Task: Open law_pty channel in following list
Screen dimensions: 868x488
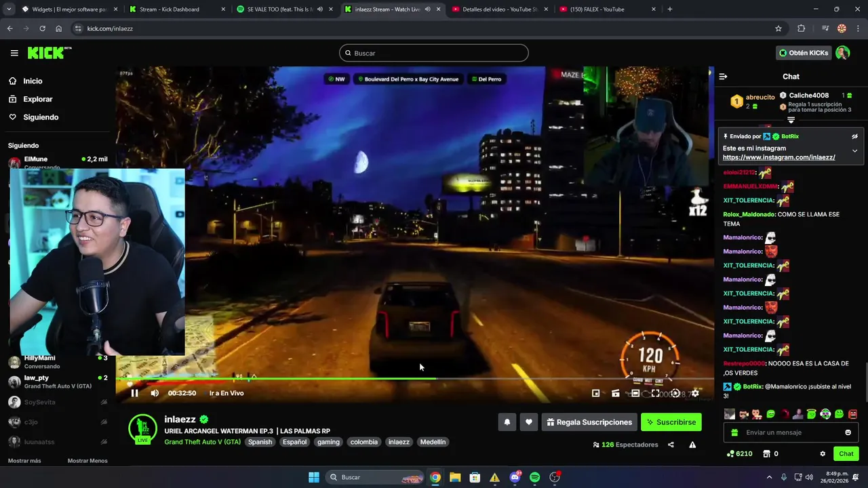Action: tap(58, 382)
